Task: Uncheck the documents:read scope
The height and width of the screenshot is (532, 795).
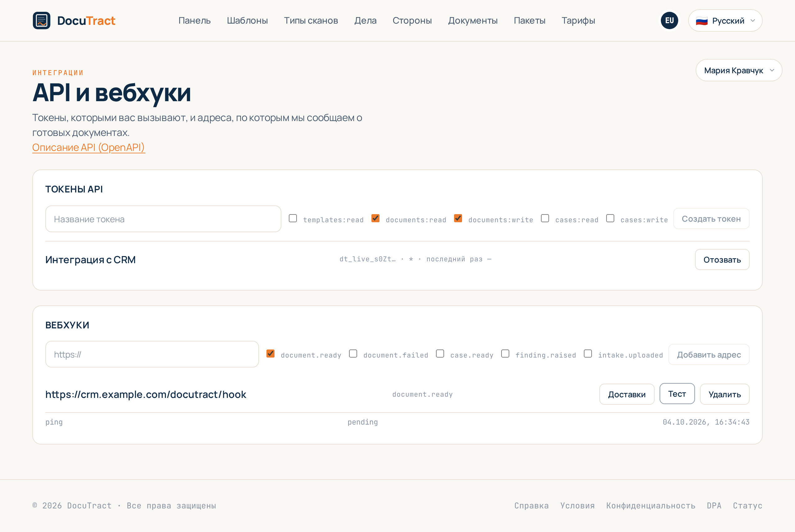Action: 375,218
